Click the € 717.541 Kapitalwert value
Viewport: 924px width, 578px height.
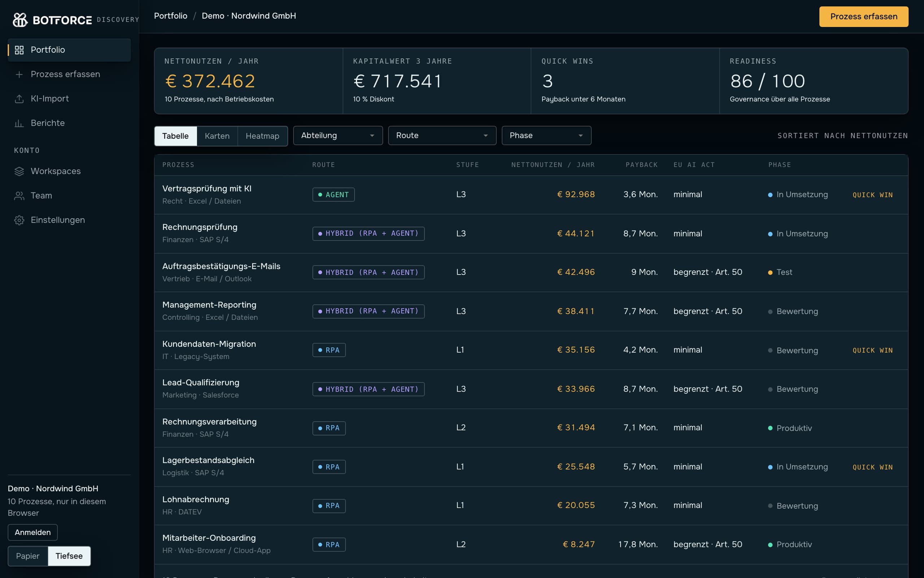[398, 81]
